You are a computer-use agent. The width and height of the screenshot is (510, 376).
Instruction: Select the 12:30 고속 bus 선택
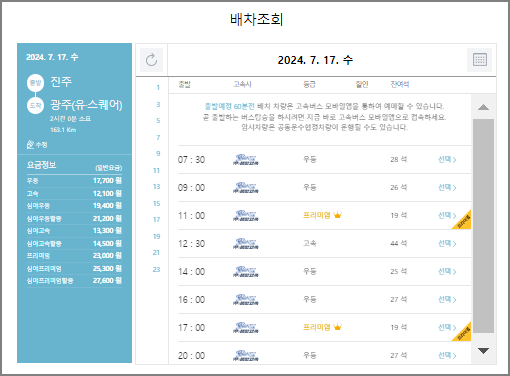coord(447,244)
